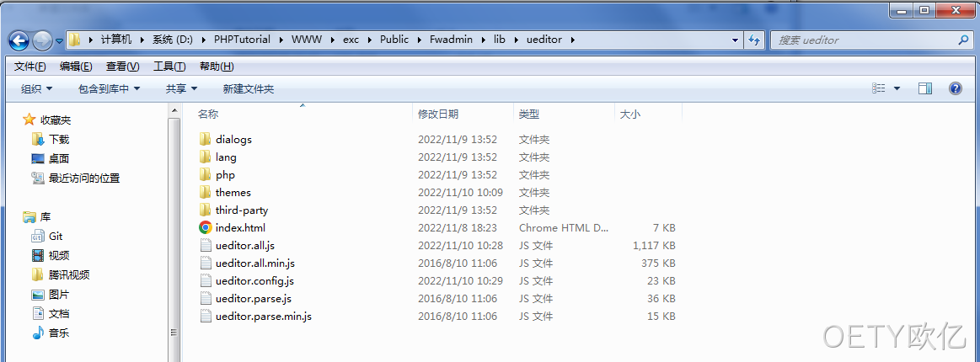Click ueditor.config.js file icon
This screenshot has height=362, width=980.
205,281
